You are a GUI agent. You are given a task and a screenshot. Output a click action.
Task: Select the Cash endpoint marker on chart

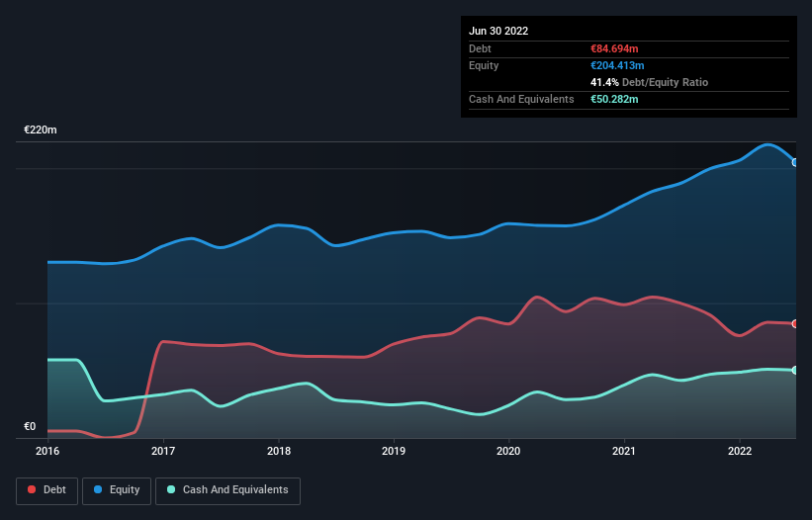[795, 370]
